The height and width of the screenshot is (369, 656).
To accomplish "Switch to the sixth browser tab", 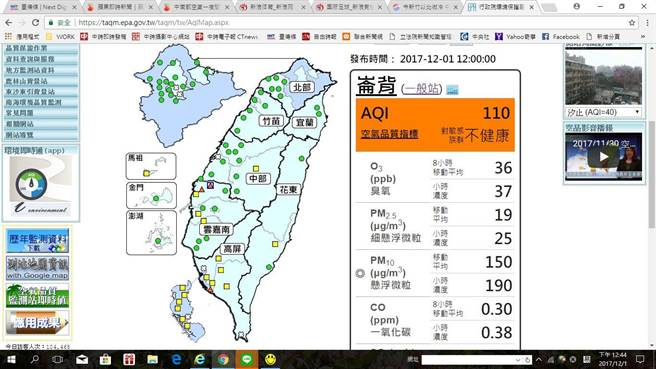I will click(424, 7).
